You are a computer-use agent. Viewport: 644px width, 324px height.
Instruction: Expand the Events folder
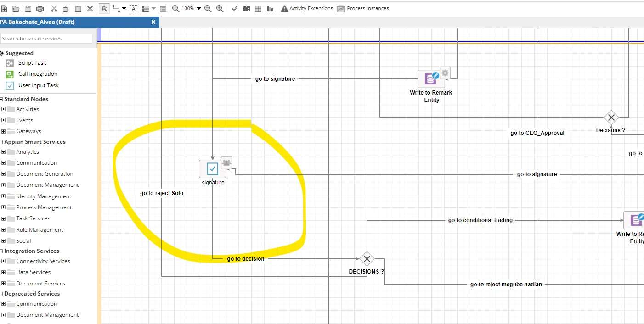[x=3, y=120]
